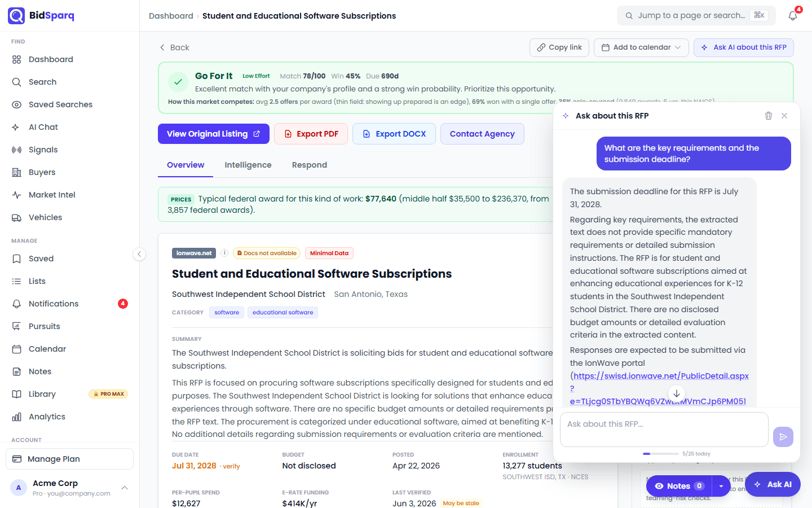Click the Copy link button
Viewport: 812px width, 508px height.
tap(559, 47)
